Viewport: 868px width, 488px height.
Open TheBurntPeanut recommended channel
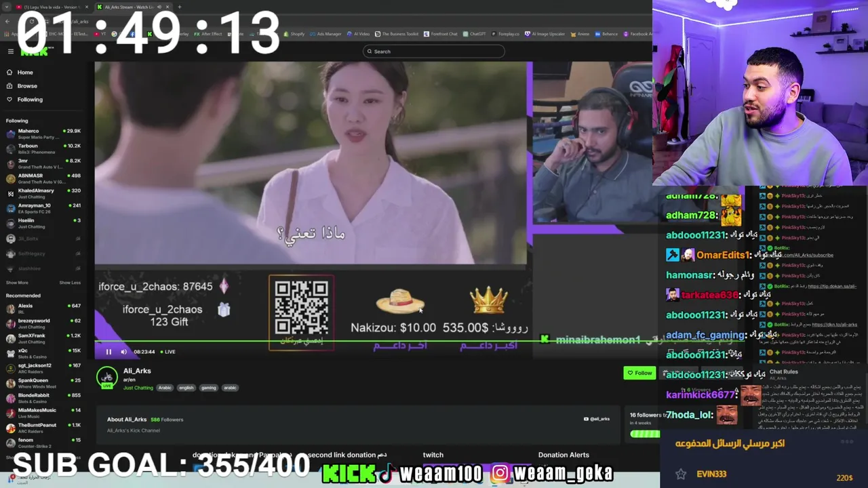42,428
